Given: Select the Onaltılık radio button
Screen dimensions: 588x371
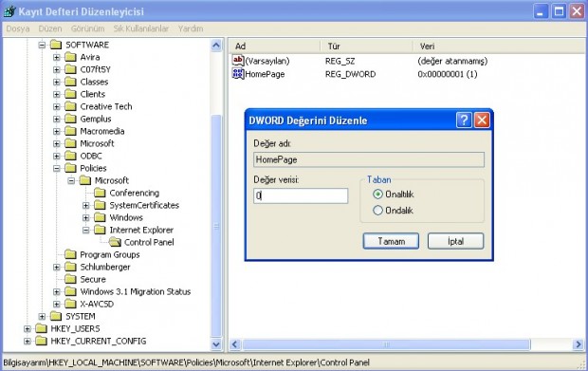Looking at the screenshot, I should coord(377,194).
